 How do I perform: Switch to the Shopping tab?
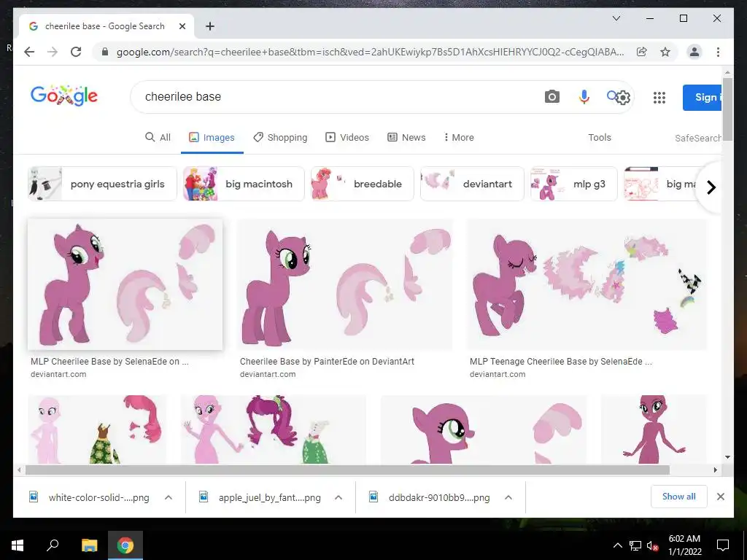[x=280, y=137]
